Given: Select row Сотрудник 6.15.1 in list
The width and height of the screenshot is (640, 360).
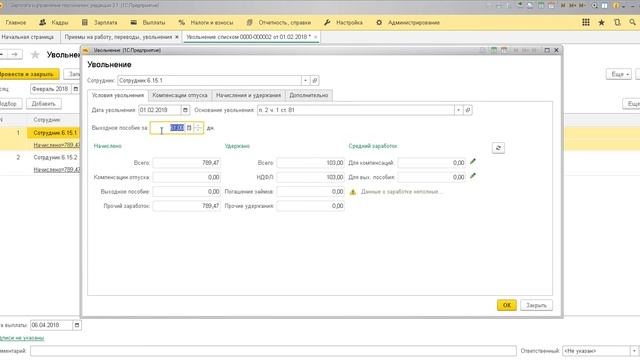Looking at the screenshot, I should [x=53, y=133].
